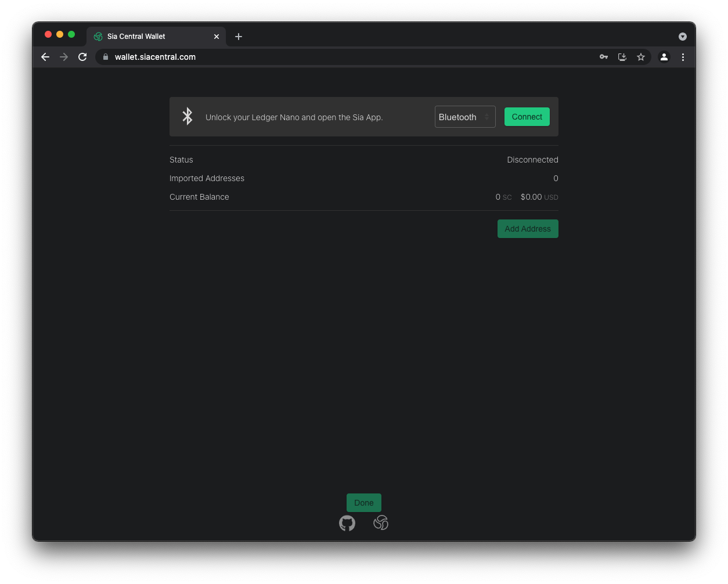Bookmark this page with the star icon
The height and width of the screenshot is (584, 728).
click(641, 57)
